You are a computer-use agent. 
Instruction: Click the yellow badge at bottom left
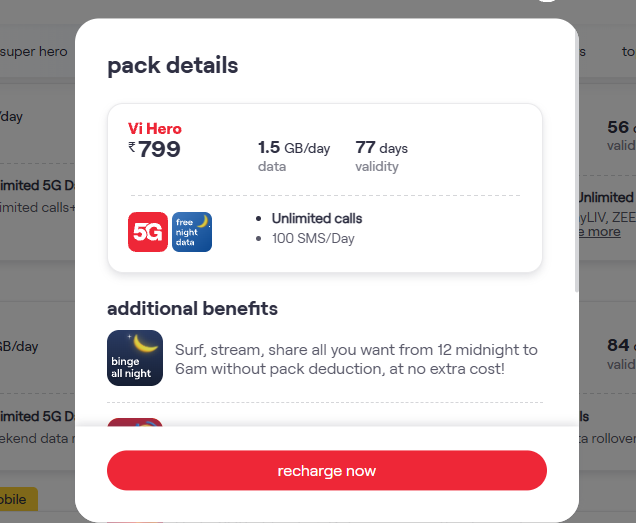pyautogui.click(x=18, y=499)
